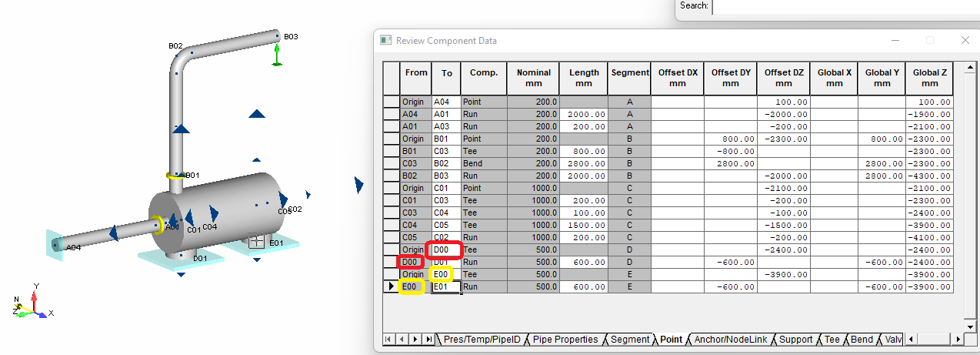Click the Length mm column header
This screenshot has height=355, width=980.
pyautogui.click(x=584, y=78)
